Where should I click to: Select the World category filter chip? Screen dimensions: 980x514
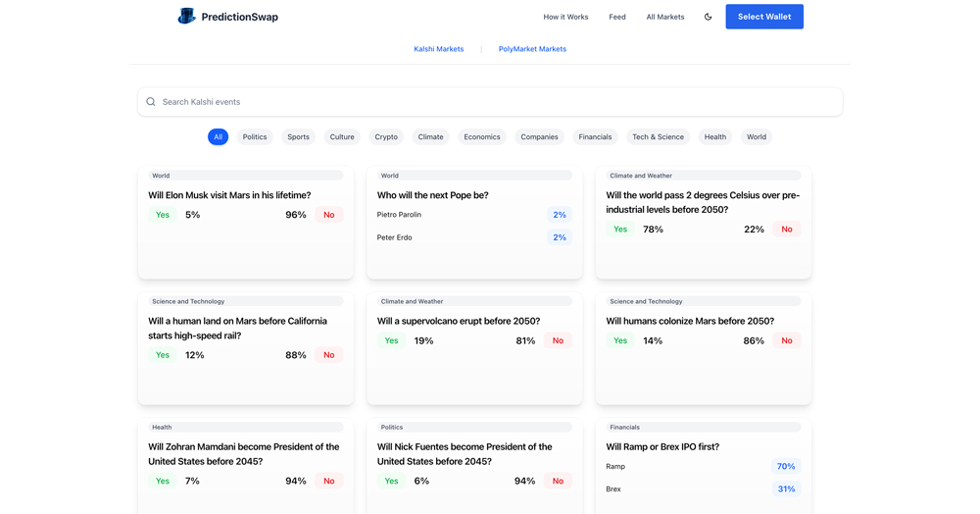point(757,137)
